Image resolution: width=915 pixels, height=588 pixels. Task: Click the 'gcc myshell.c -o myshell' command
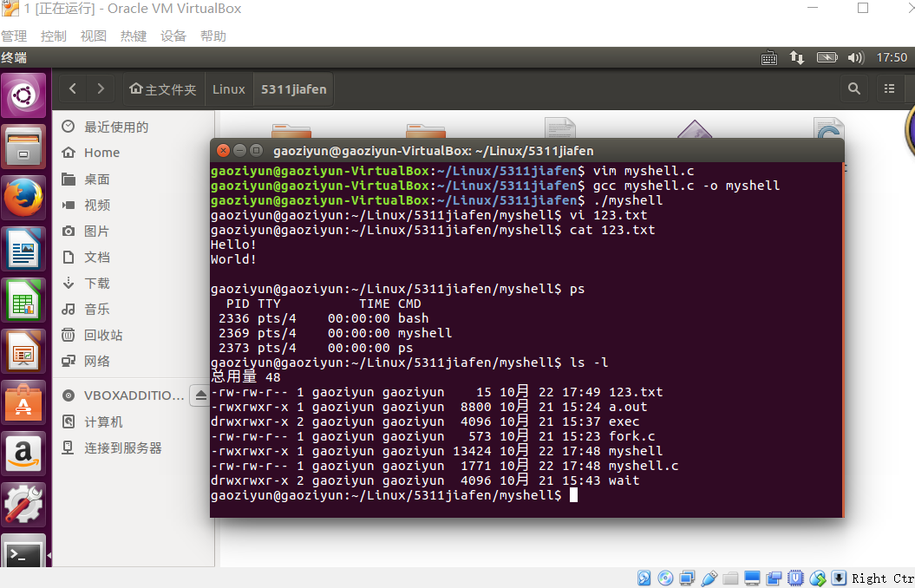(x=686, y=186)
